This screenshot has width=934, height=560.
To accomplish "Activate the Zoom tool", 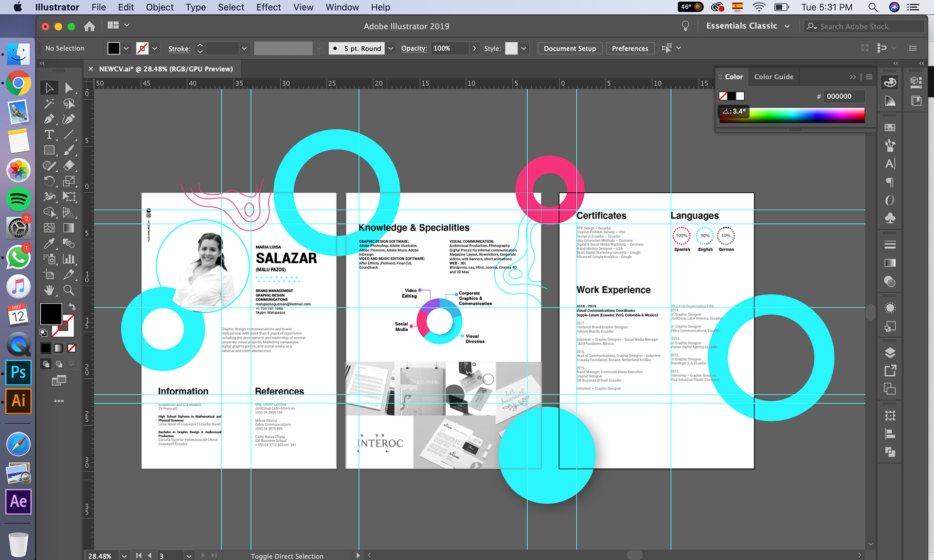I will click(x=69, y=290).
